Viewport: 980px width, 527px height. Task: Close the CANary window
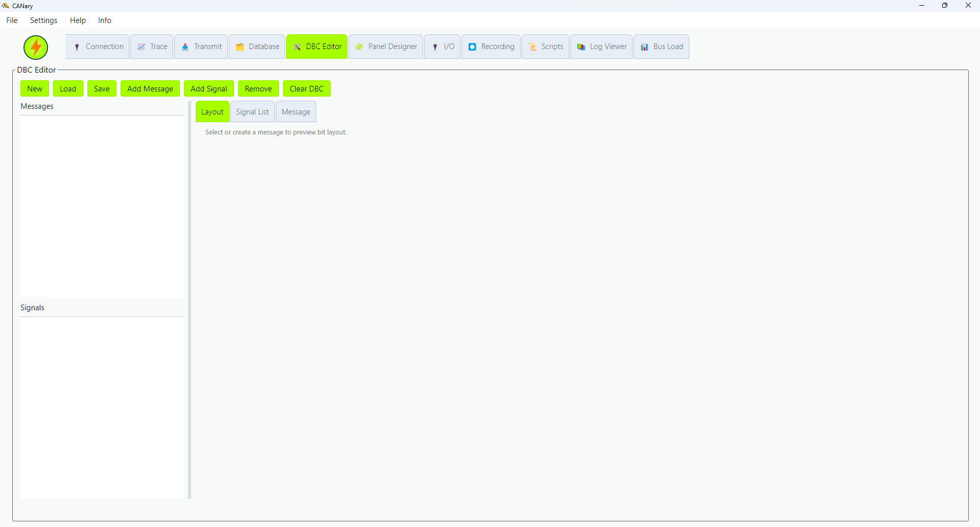coord(968,6)
